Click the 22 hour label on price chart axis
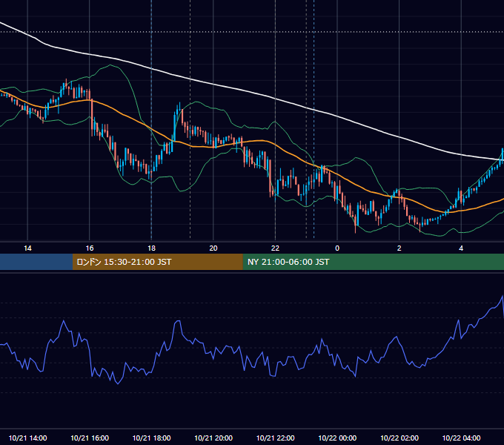Screen dimensions: 504x445 [275, 248]
